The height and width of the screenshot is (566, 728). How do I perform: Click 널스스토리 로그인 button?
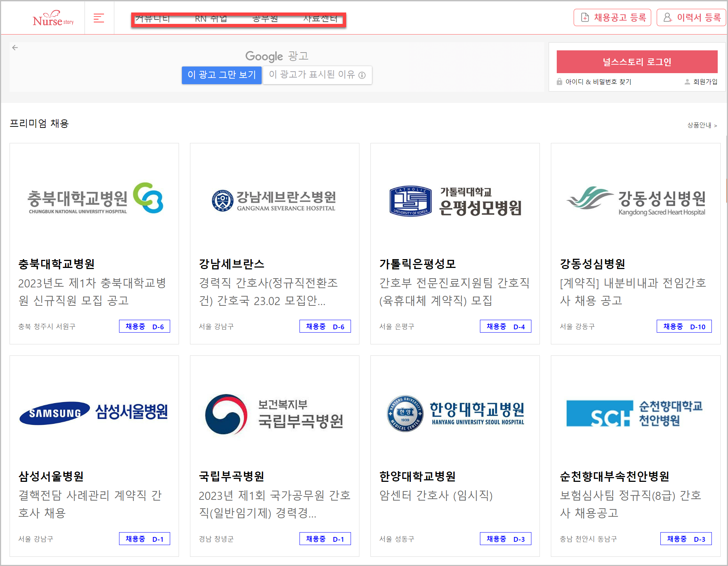tap(636, 62)
